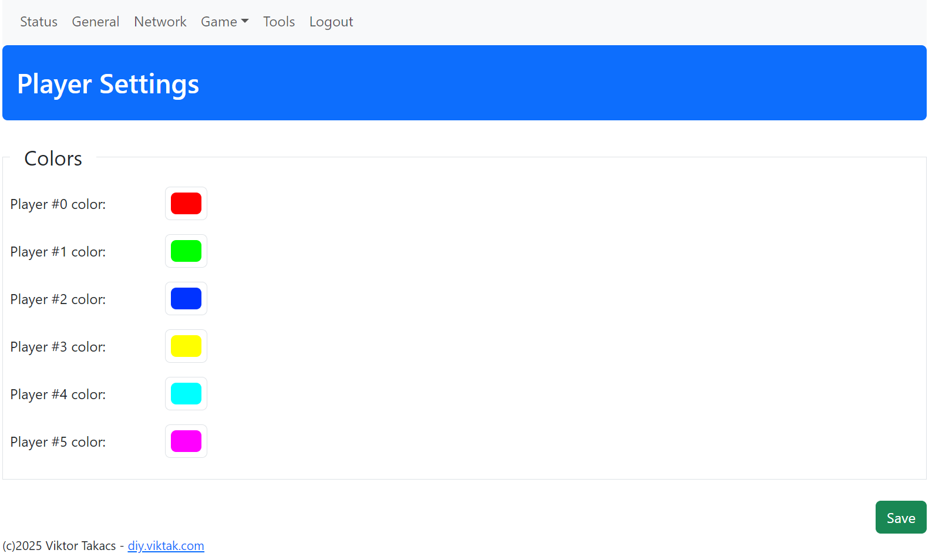The image size is (932, 560).
Task: Visit the diy.viktak.com footer link
Action: [x=166, y=546]
